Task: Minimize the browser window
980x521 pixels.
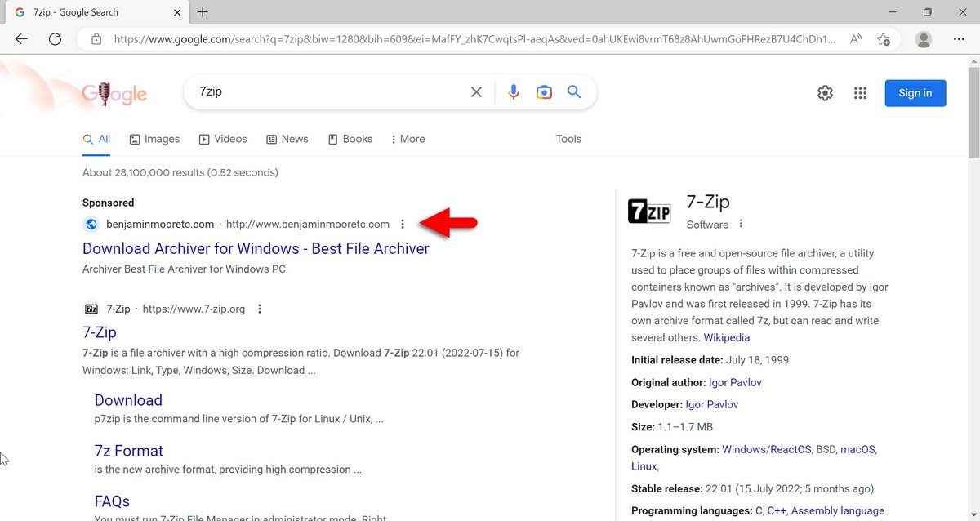Action: [x=890, y=12]
